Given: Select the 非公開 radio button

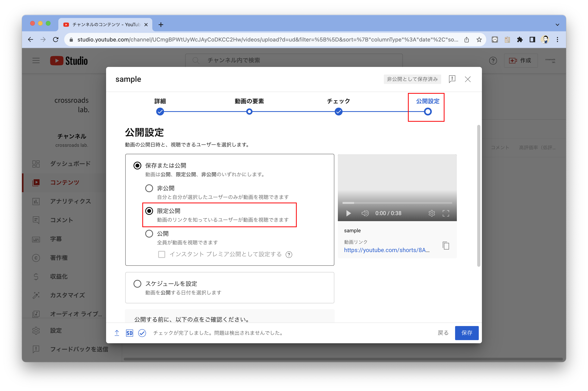Looking at the screenshot, I should 149,188.
